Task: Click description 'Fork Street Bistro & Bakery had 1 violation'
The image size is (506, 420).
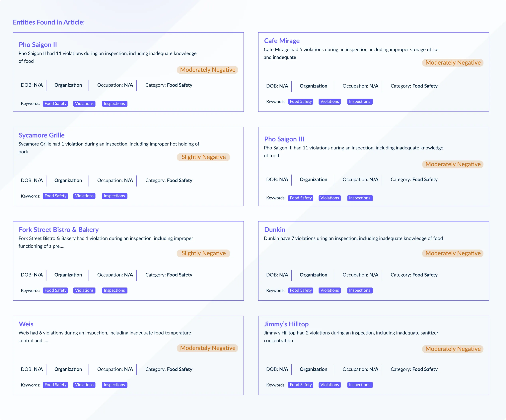Action: click(x=106, y=242)
